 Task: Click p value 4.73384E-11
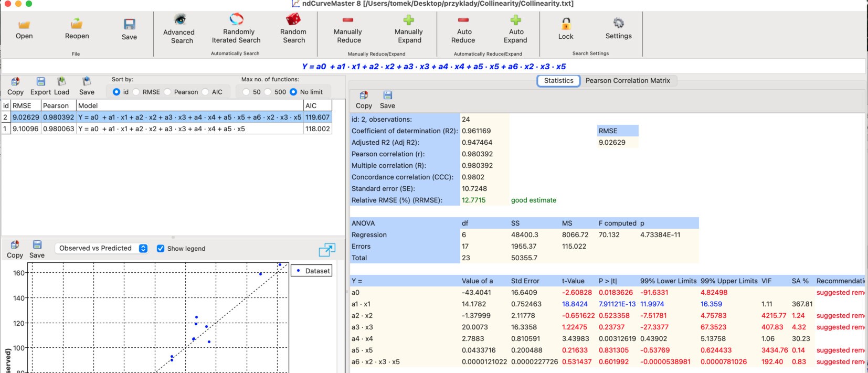click(660, 235)
